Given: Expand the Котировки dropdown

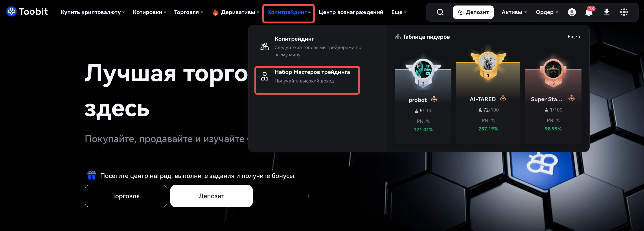Looking at the screenshot, I should click(149, 12).
